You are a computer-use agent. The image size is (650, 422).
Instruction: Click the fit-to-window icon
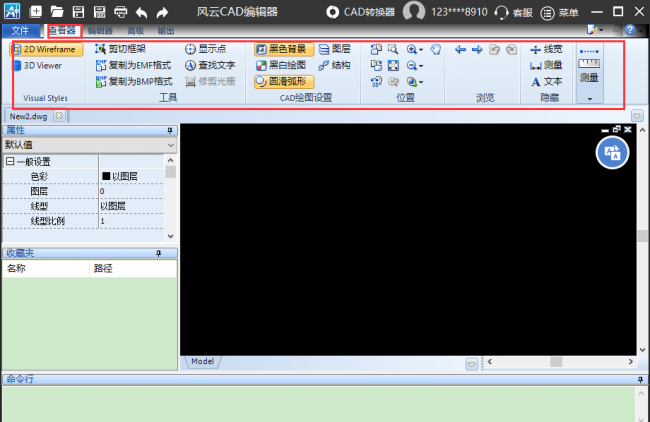393,65
